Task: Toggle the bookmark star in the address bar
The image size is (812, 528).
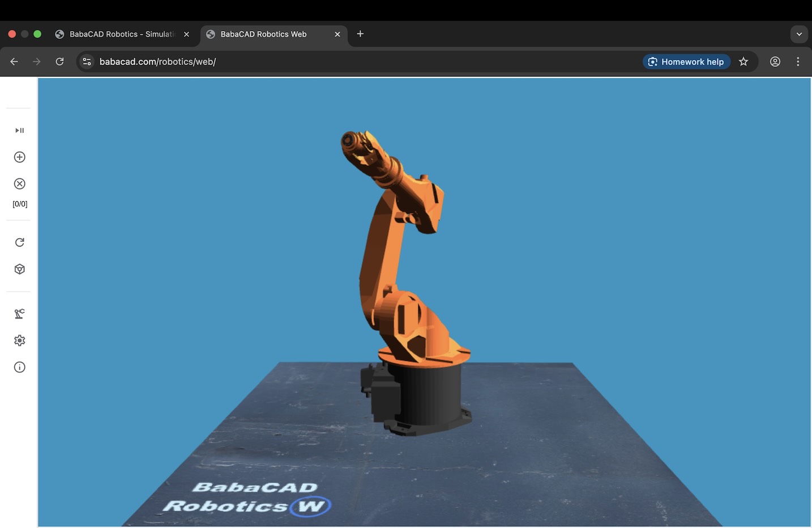Action: click(x=743, y=61)
